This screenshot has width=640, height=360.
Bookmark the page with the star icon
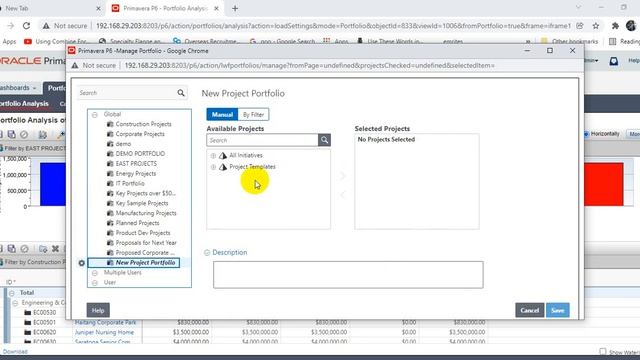point(596,26)
